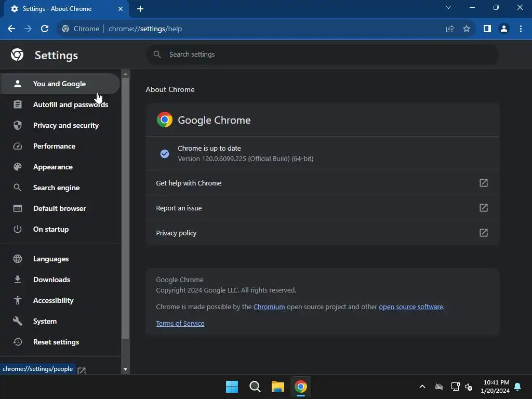Click the browser back arrow
The image size is (532, 399).
pyautogui.click(x=11, y=29)
